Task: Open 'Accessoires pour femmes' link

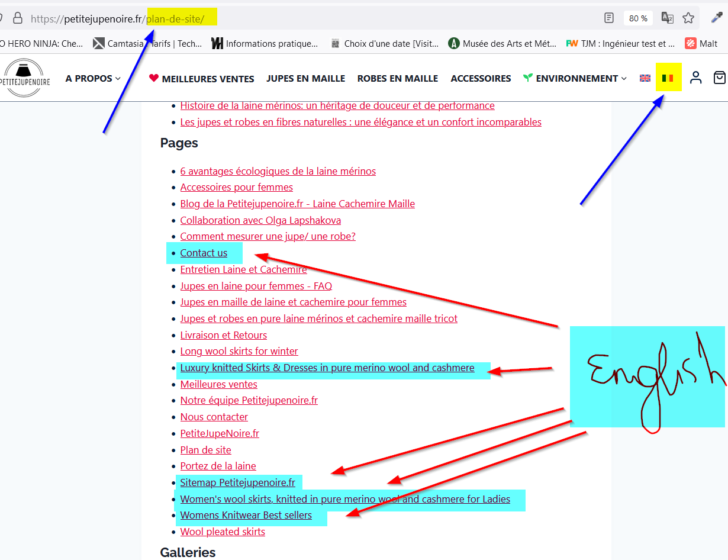Action: [x=237, y=187]
